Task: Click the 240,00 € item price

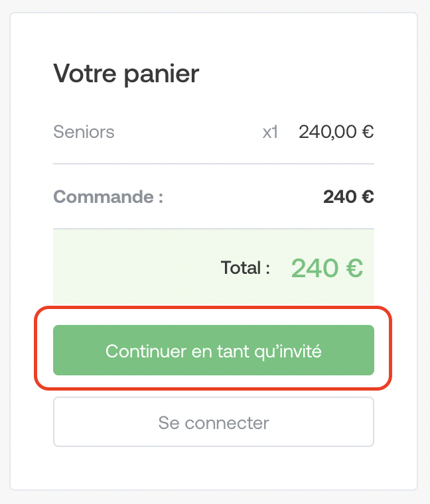Action: pos(336,132)
